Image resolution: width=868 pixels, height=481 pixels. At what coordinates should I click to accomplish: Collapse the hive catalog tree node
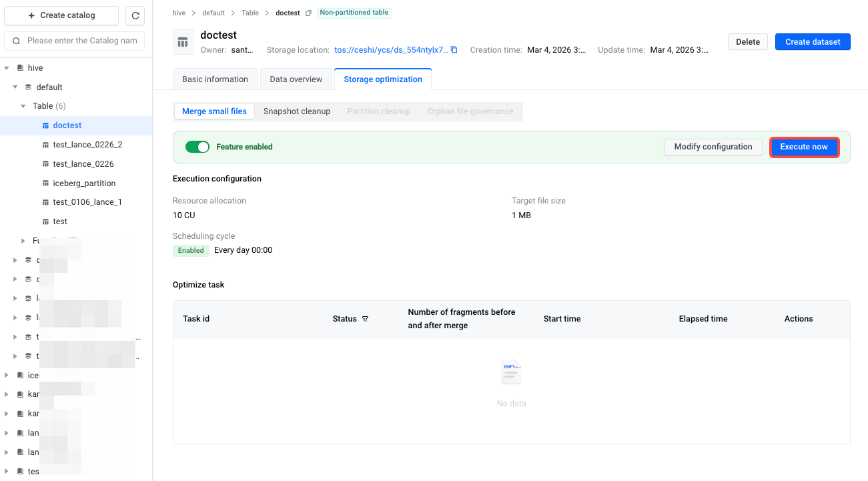pyautogui.click(x=7, y=68)
